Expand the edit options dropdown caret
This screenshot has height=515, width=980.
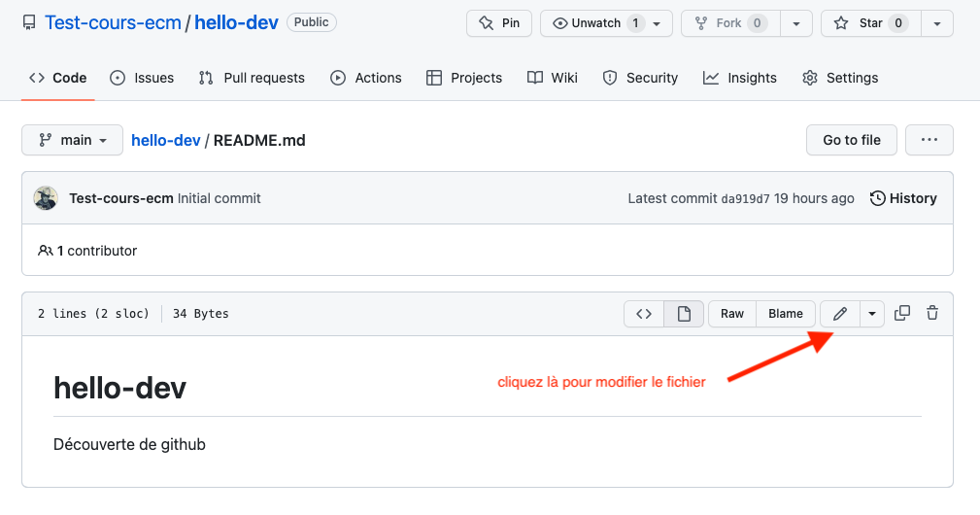click(x=872, y=314)
